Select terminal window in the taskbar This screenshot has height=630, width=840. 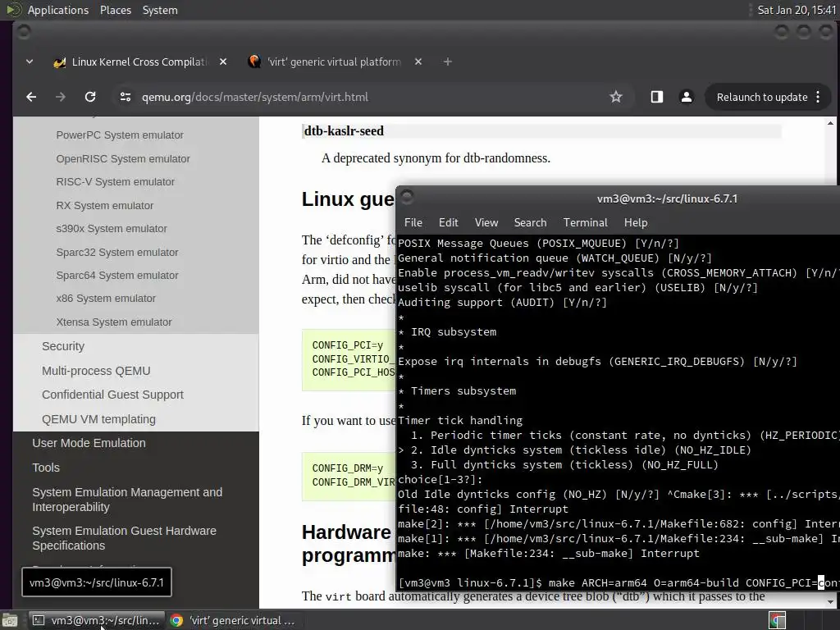(97, 620)
